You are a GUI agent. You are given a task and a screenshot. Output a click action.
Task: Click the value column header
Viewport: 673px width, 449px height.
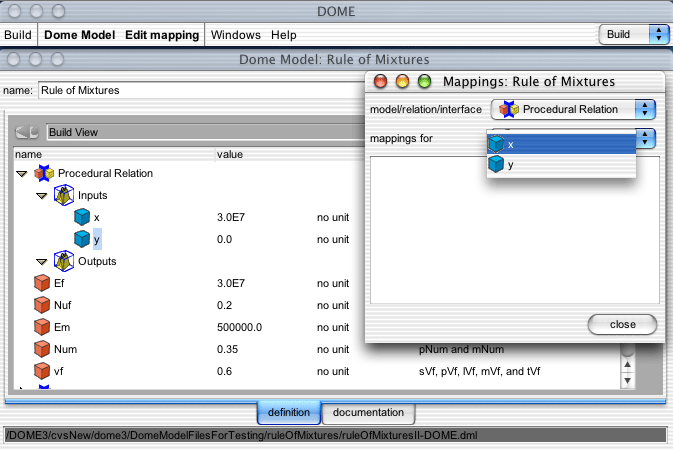[230, 154]
